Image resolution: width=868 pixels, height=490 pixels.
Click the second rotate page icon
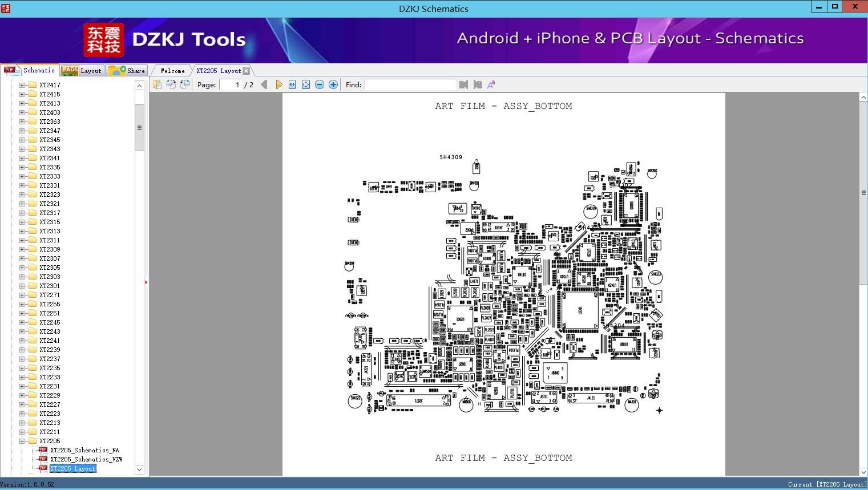(185, 84)
